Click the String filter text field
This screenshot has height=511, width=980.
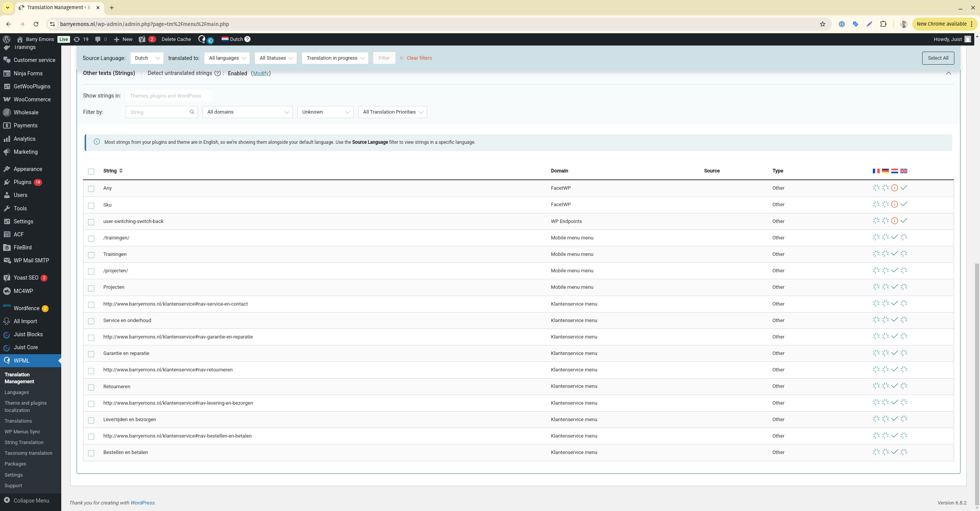click(157, 112)
